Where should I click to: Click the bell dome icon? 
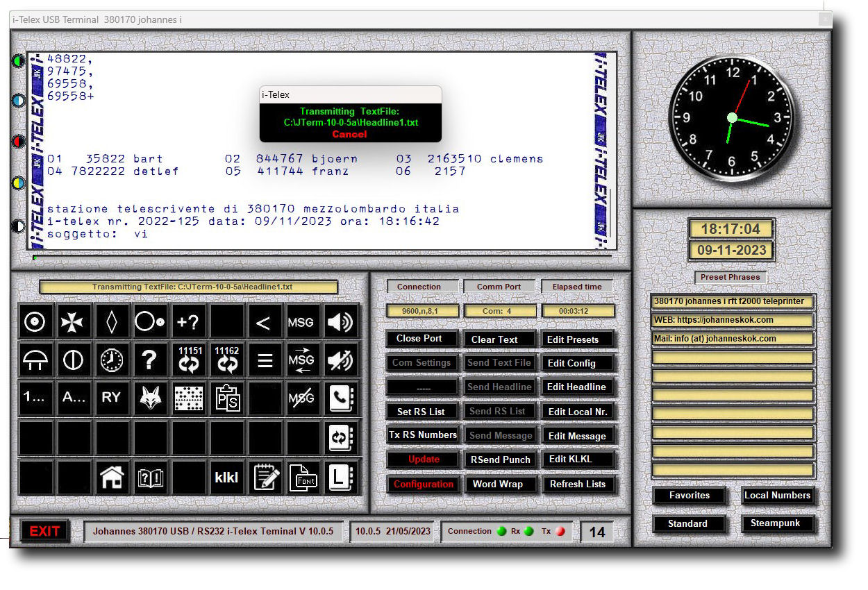pos(35,360)
